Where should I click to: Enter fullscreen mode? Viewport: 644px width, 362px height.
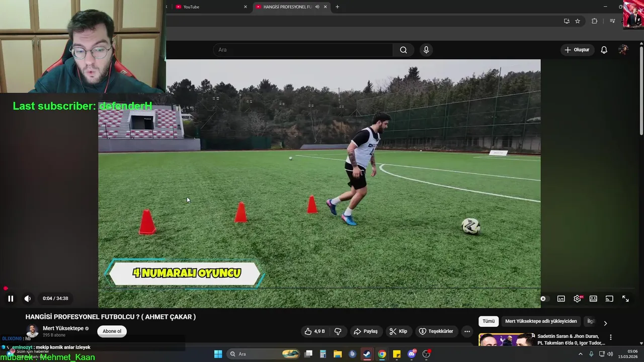point(625,299)
